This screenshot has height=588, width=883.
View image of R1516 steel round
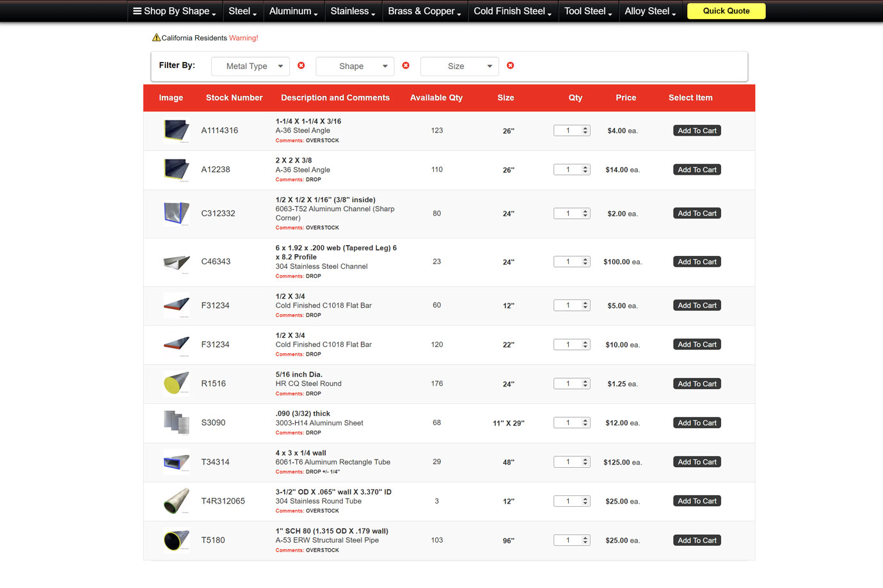pos(176,383)
